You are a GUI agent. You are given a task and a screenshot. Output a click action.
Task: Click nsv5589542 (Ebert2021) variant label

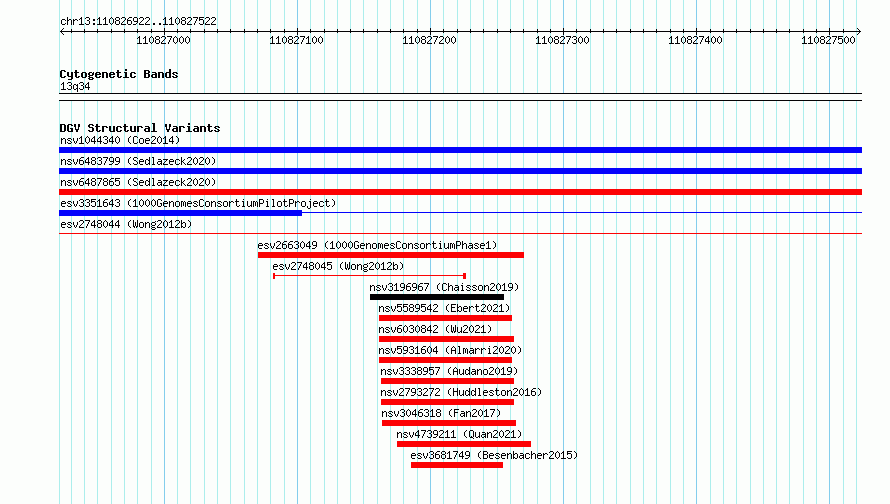pos(444,308)
